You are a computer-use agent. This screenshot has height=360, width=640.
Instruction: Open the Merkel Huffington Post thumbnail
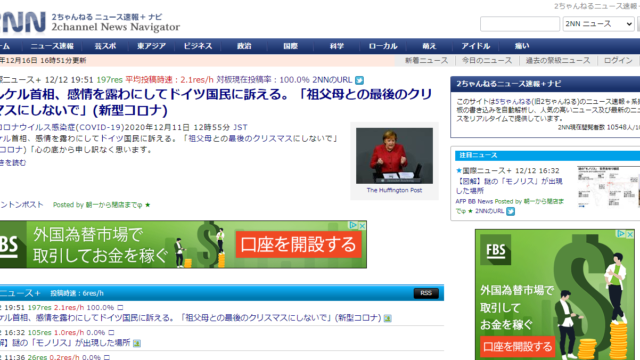click(394, 156)
